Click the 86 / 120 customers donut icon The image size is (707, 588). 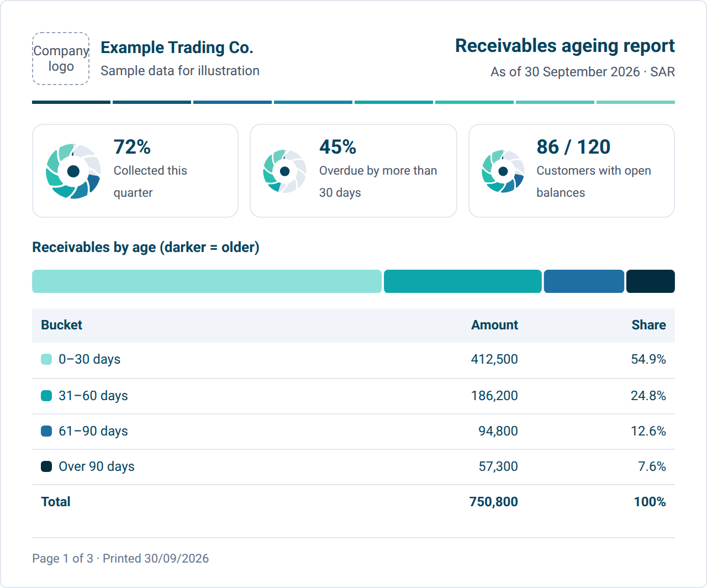503,171
